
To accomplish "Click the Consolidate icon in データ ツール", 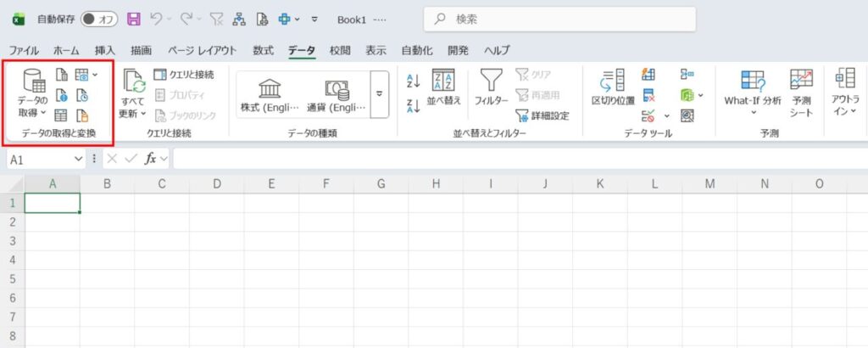I will 687,75.
